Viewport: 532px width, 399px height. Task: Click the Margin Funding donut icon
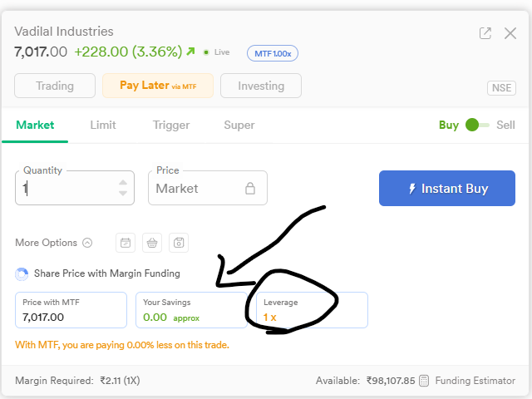pos(22,274)
